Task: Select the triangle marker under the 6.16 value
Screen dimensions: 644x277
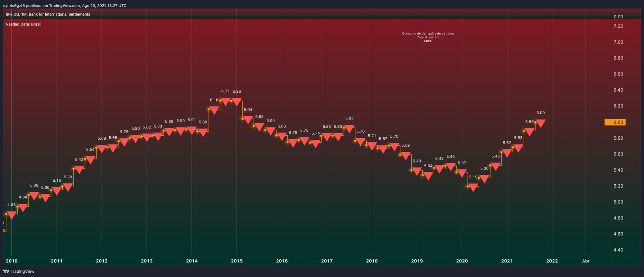Action: point(214,110)
